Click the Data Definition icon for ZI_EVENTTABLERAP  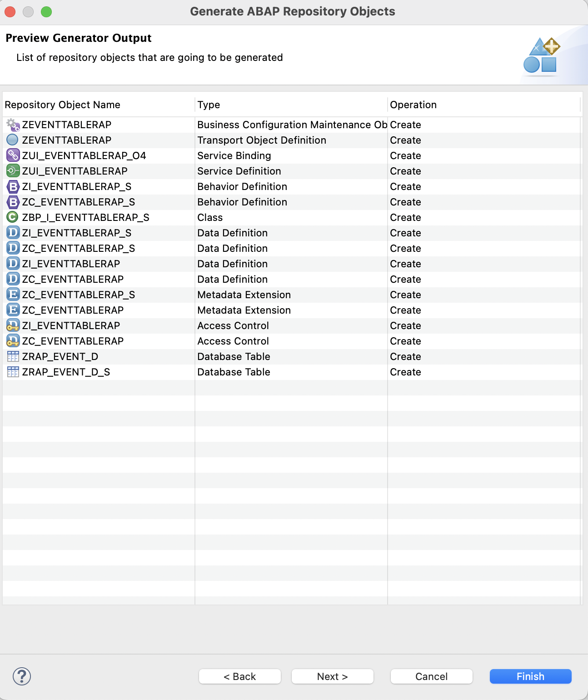tap(13, 264)
